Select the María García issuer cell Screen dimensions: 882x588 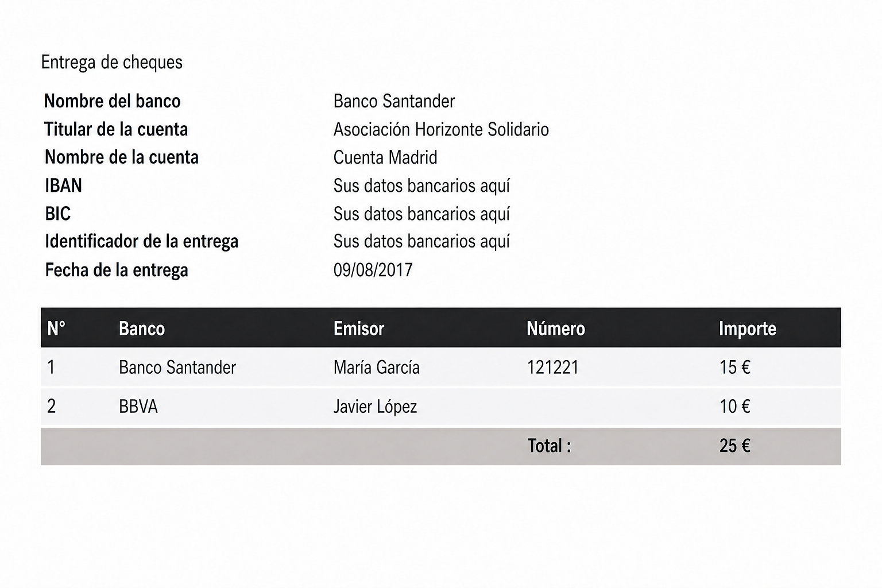pyautogui.click(x=377, y=367)
